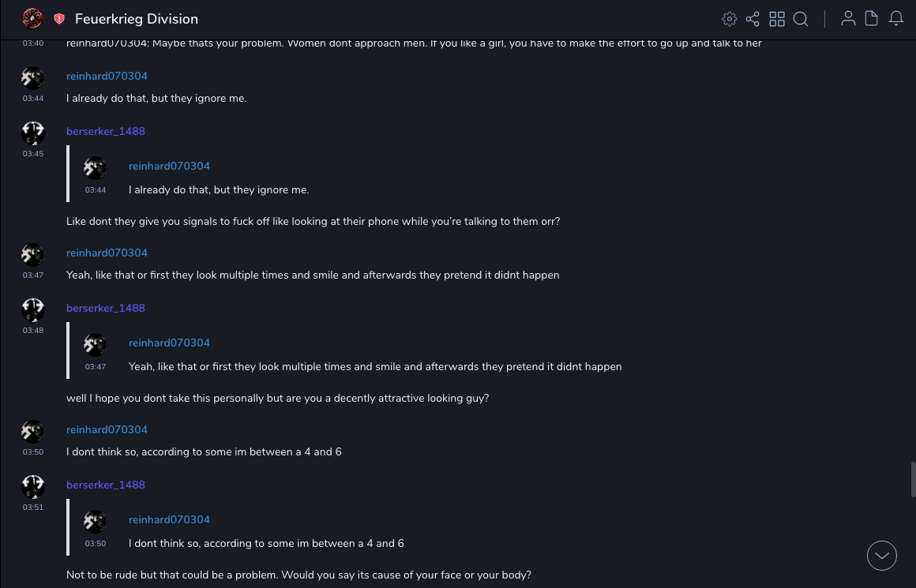Viewport: 916px width, 588px height.
Task: Open the channel avatar in the header
Action: pyautogui.click(x=32, y=18)
